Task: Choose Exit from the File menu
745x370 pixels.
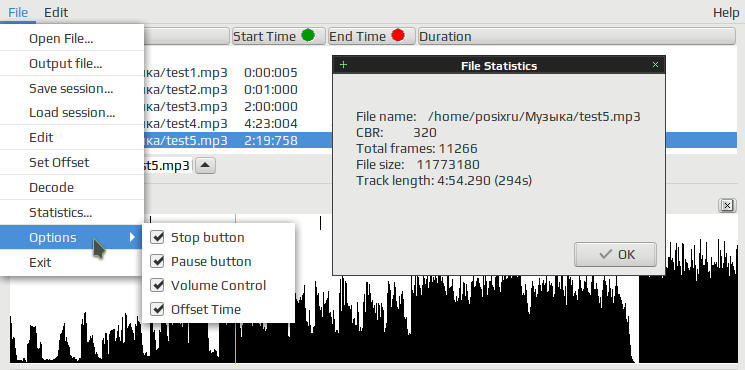Action: point(72,263)
